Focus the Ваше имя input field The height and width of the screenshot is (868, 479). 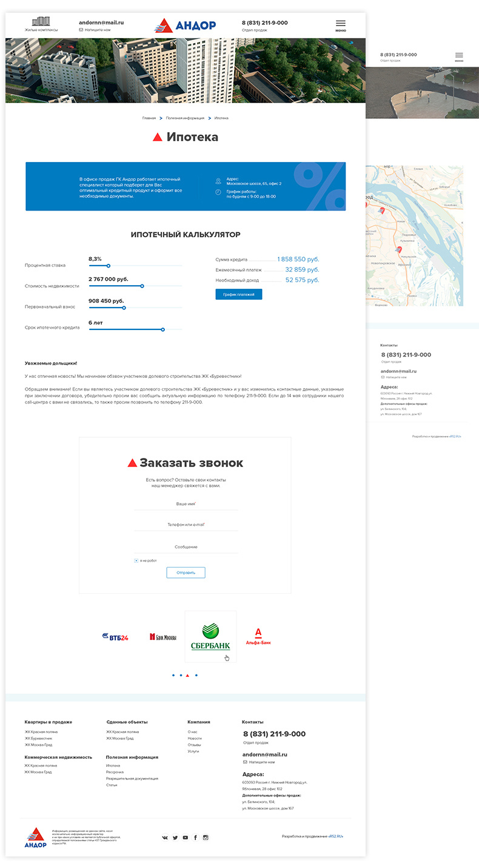pyautogui.click(x=186, y=504)
